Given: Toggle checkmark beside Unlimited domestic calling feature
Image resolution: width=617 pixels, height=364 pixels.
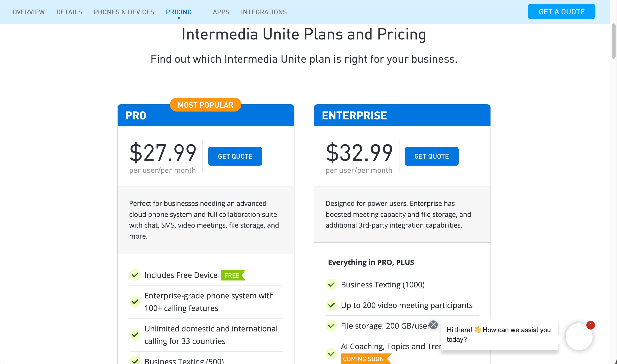Looking at the screenshot, I should pyautogui.click(x=135, y=335).
